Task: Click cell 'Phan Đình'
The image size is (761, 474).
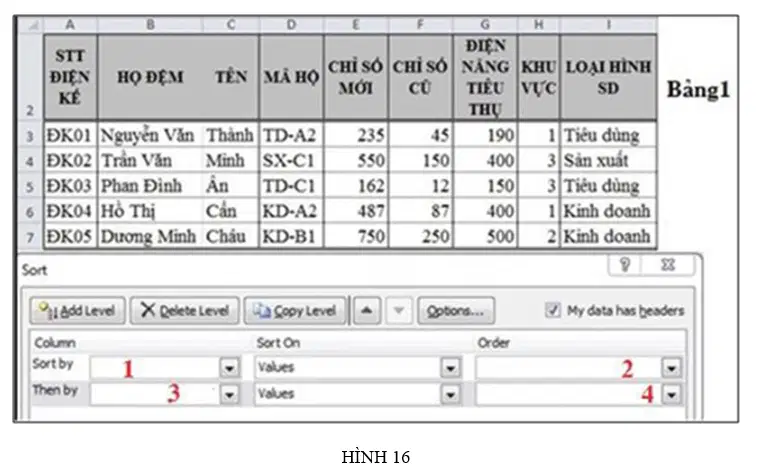Action: [150, 186]
